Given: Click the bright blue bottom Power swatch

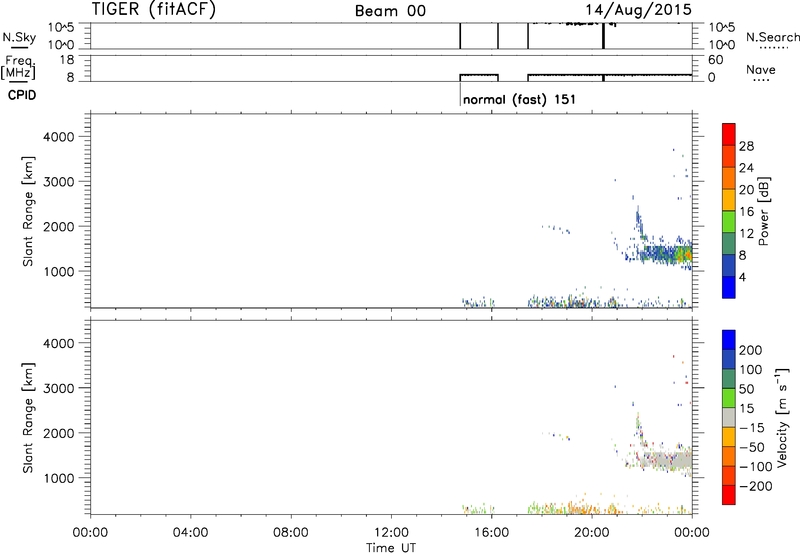Looking at the screenshot, I should (x=729, y=287).
